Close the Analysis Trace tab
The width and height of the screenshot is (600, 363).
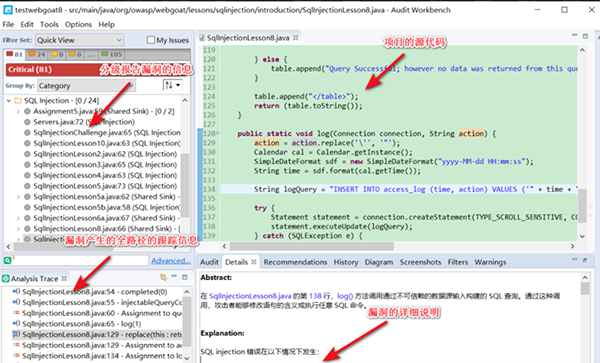click(x=64, y=278)
